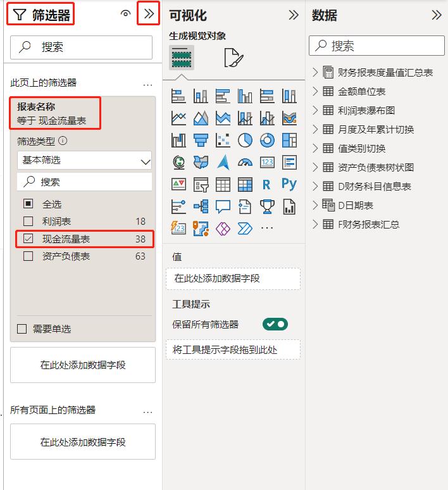The width and height of the screenshot is (448, 490).
Task: Select the Azure map visual
Action: point(223,163)
